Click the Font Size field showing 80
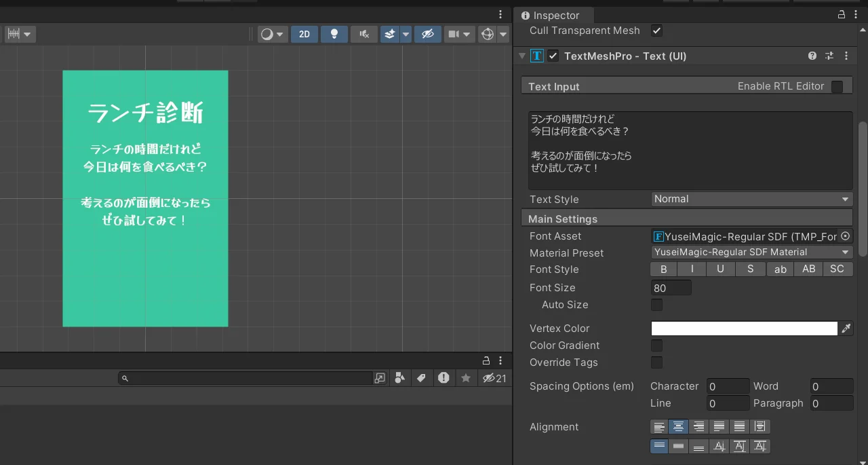Screen dimensions: 868x465 click(671, 288)
